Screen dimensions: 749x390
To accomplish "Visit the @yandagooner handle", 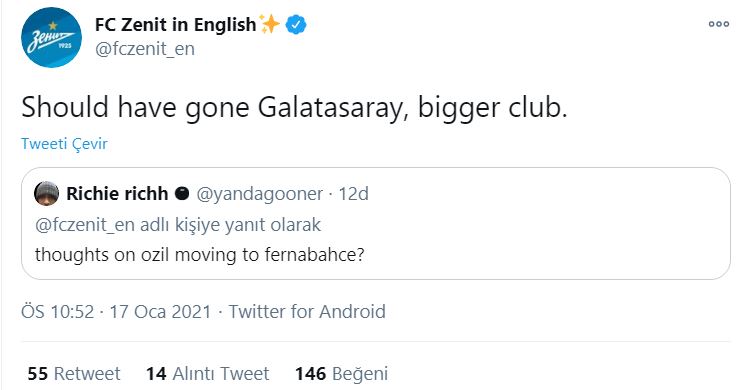I will click(x=260, y=194).
